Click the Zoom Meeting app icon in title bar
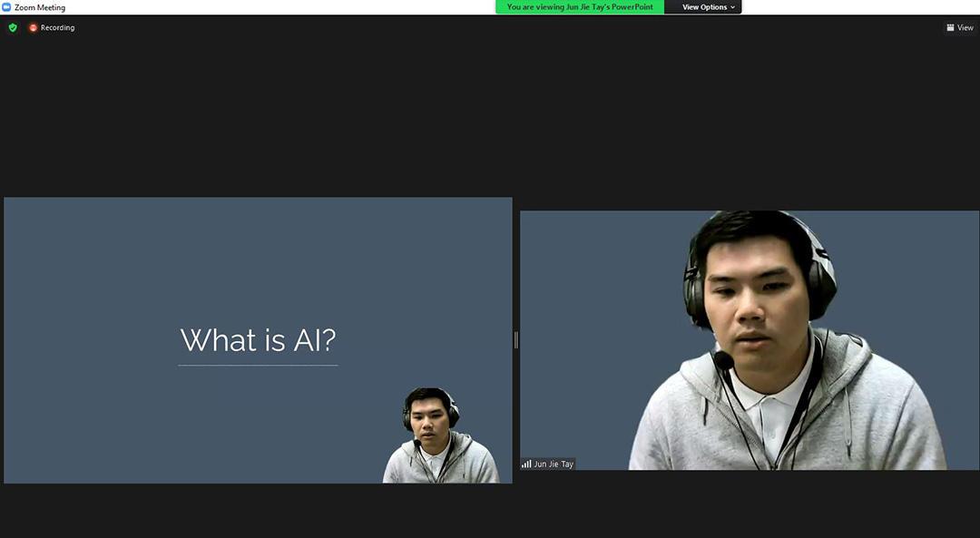The width and height of the screenshot is (980, 538). [x=6, y=7]
